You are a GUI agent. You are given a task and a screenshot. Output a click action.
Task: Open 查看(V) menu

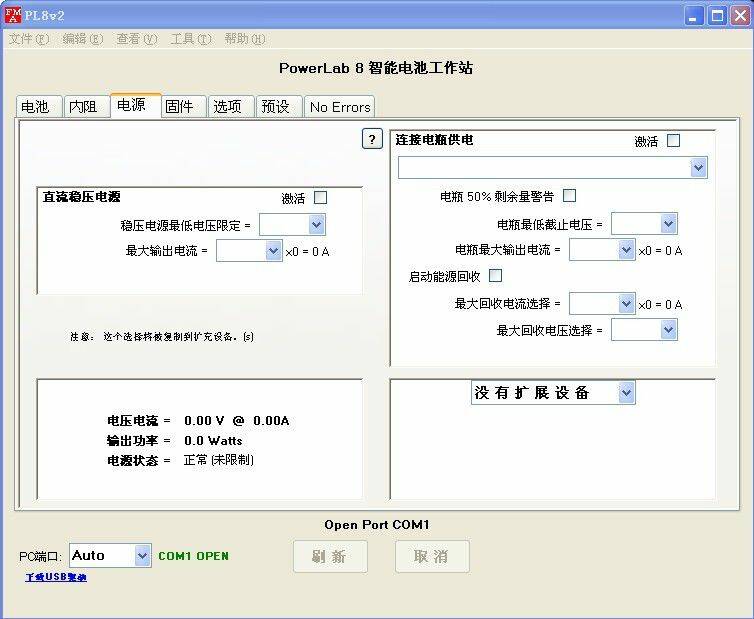(137, 39)
